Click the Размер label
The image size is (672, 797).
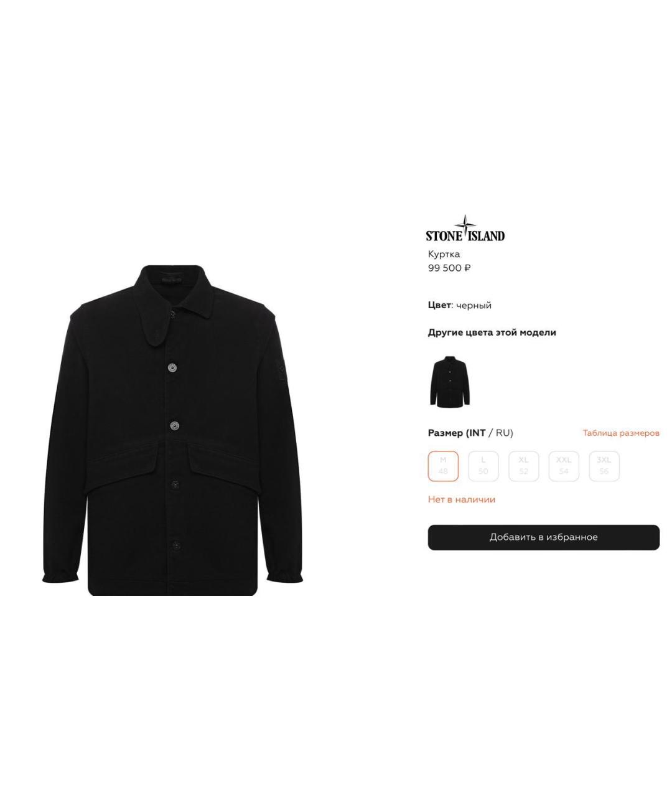point(446,433)
